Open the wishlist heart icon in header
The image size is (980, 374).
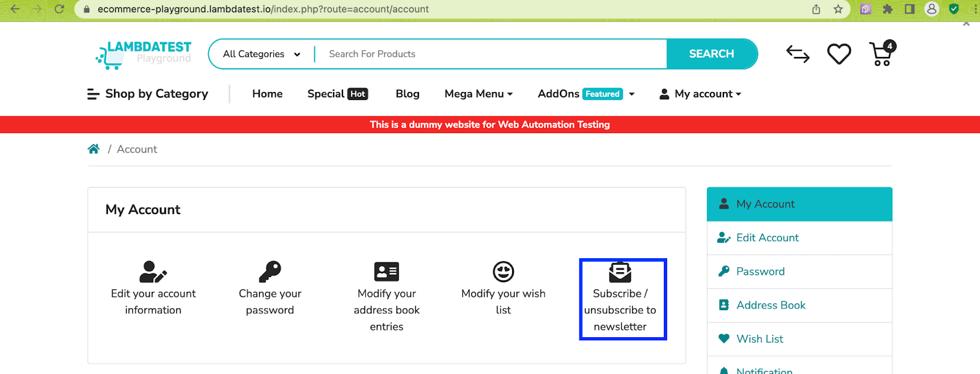(839, 54)
